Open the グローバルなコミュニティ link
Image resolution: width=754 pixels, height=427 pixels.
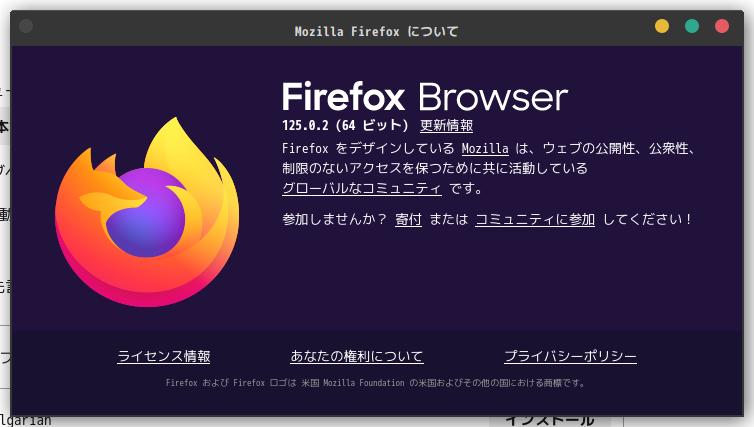(362, 188)
